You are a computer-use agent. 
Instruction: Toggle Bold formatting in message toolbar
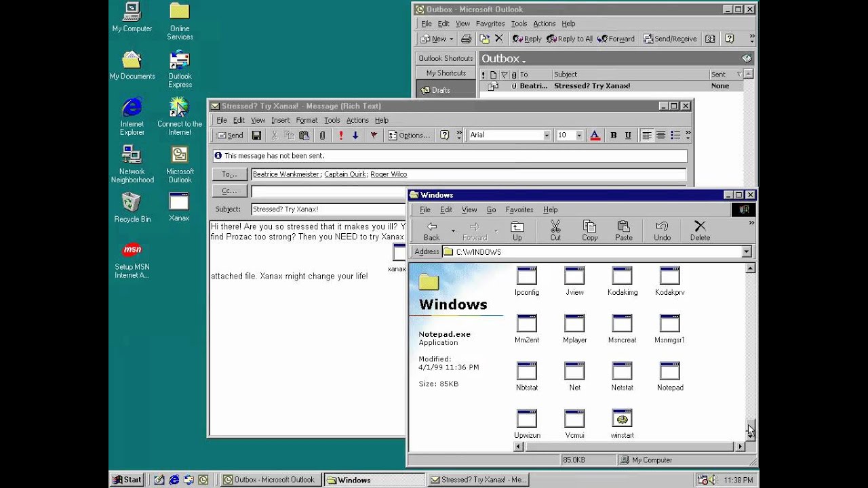tap(613, 136)
